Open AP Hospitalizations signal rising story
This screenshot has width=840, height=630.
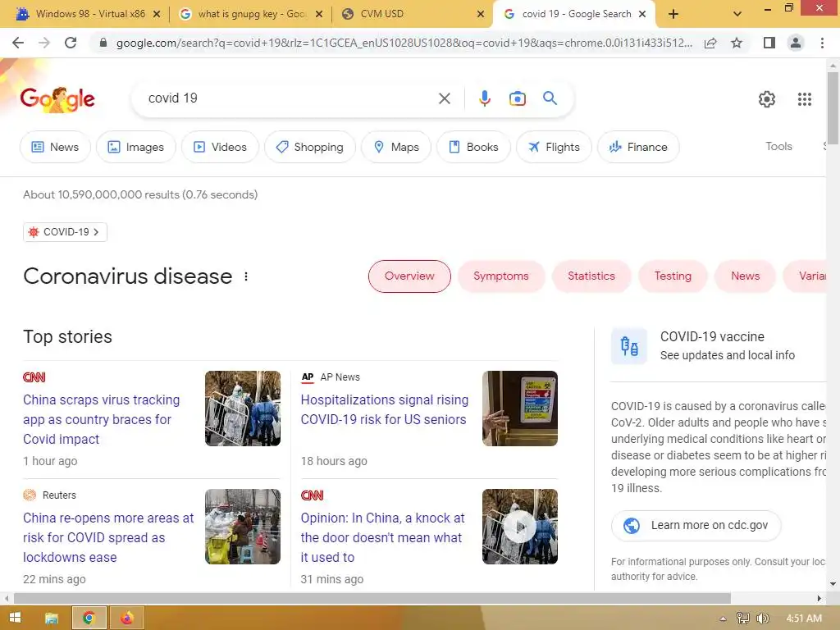click(384, 410)
